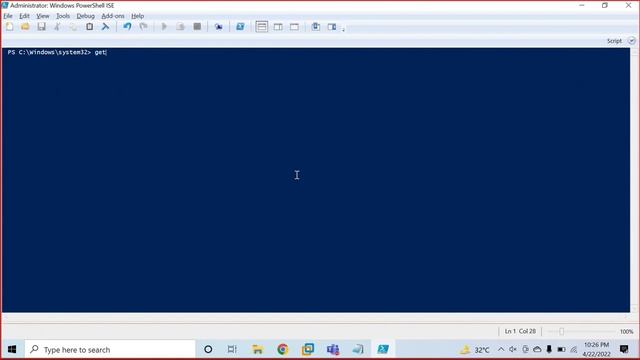The image size is (640, 360).
Task: Switch to the PowerShell ISE taskbar button
Action: click(x=383, y=349)
